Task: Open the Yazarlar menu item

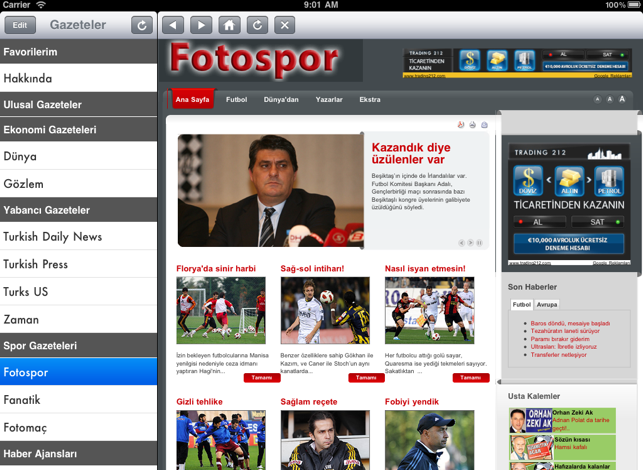Action: pos(329,100)
